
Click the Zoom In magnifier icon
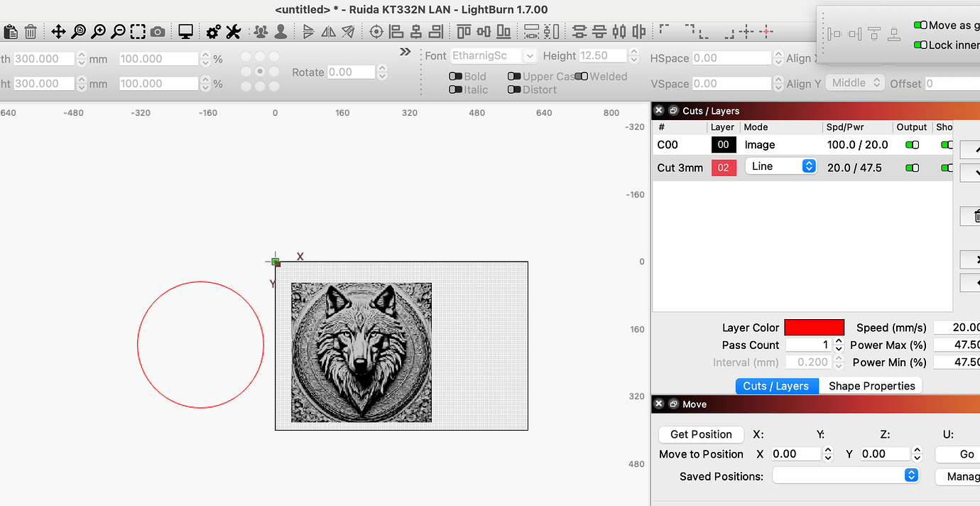pyautogui.click(x=98, y=31)
